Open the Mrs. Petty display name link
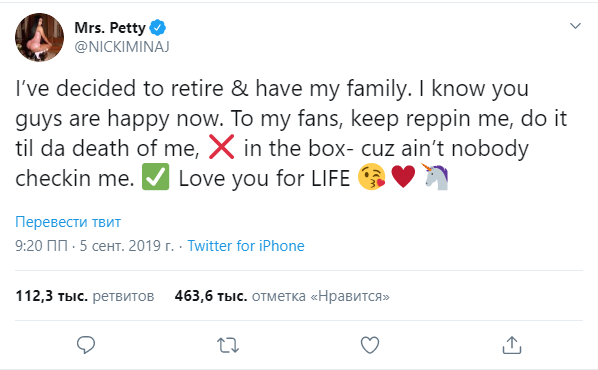The image size is (598, 370). [110, 27]
